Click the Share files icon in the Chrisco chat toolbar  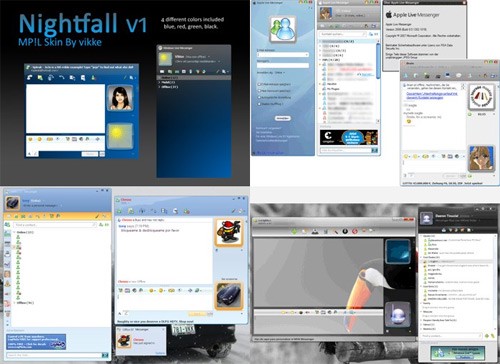(131, 211)
